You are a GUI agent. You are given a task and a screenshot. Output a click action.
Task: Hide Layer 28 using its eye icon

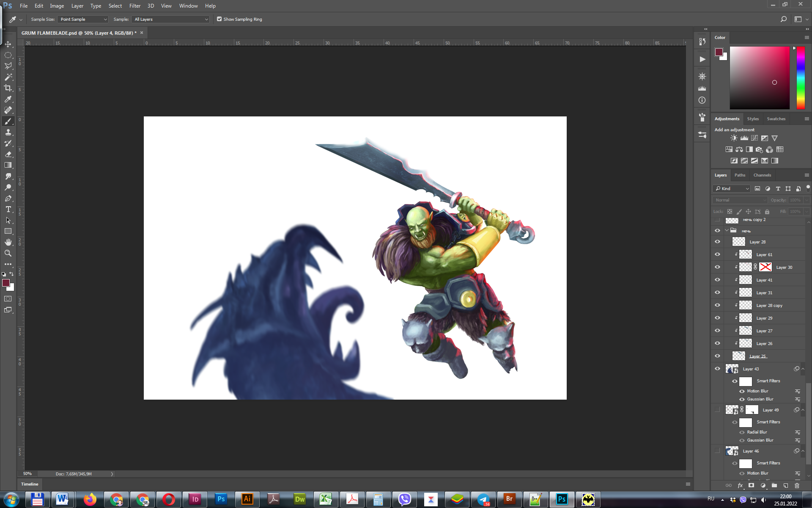pyautogui.click(x=717, y=242)
